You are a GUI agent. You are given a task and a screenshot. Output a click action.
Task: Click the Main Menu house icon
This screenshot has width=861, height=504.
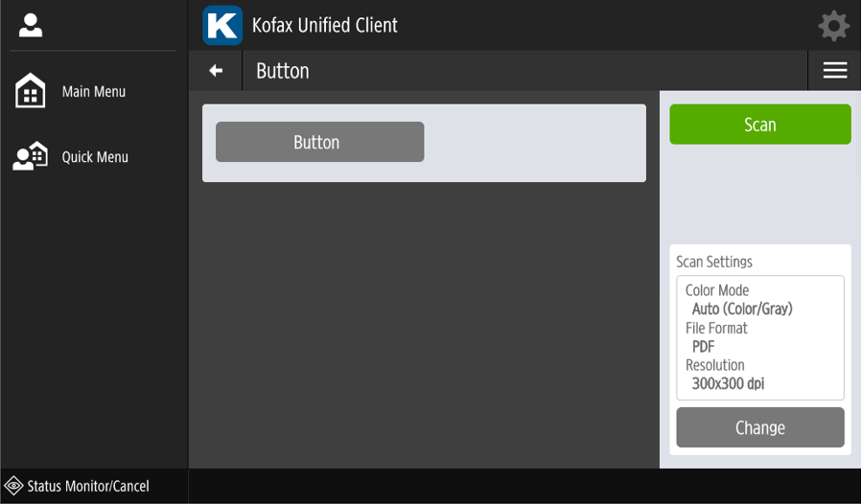(x=31, y=91)
